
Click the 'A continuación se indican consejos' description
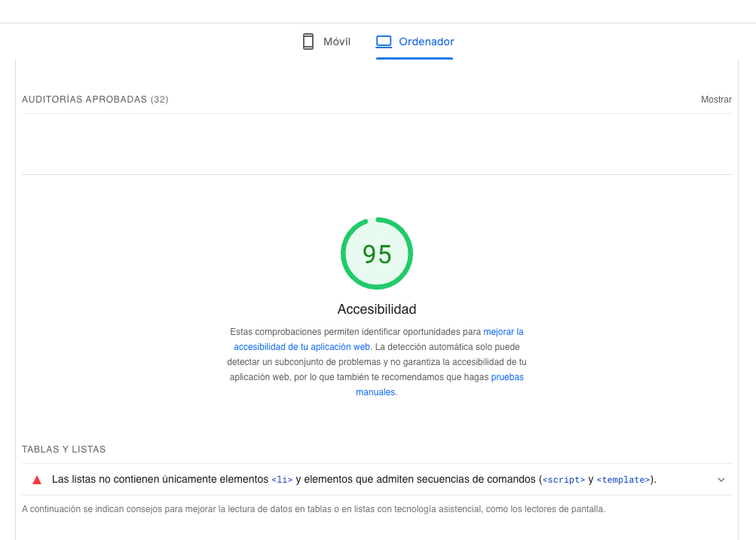point(313,509)
